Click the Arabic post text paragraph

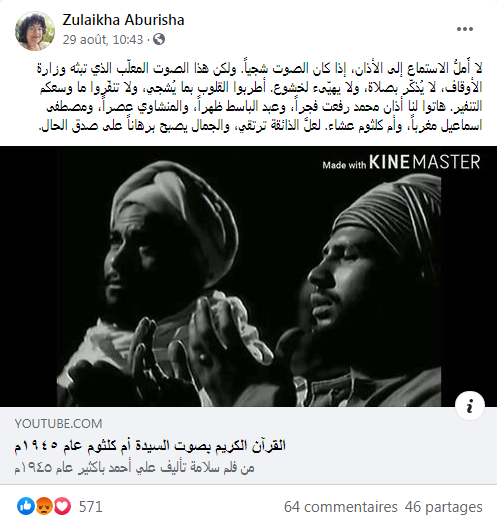point(261,97)
